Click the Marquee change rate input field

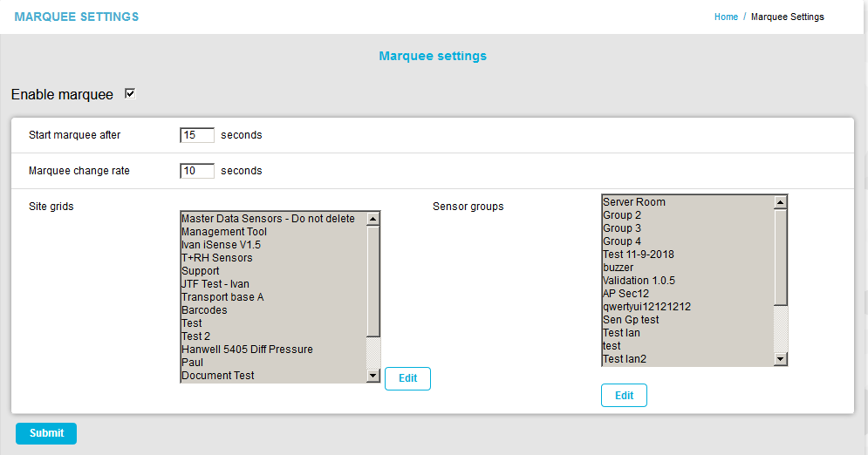[x=196, y=171]
